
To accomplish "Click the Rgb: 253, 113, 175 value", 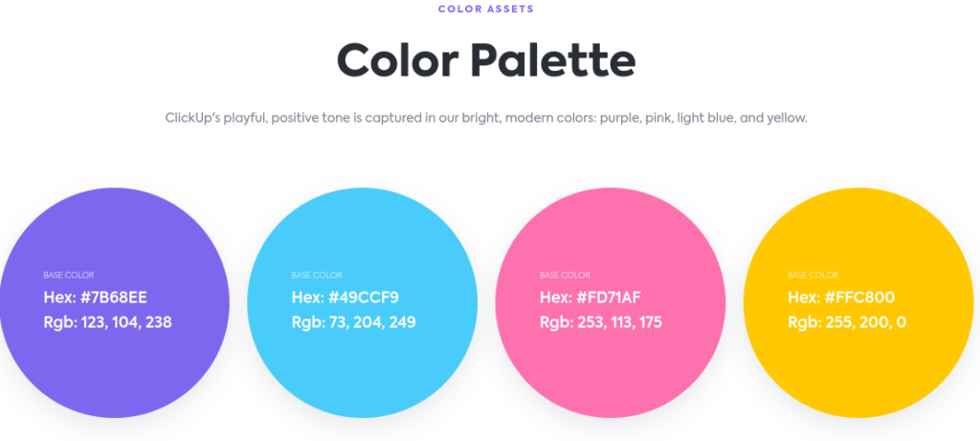I will [x=601, y=322].
